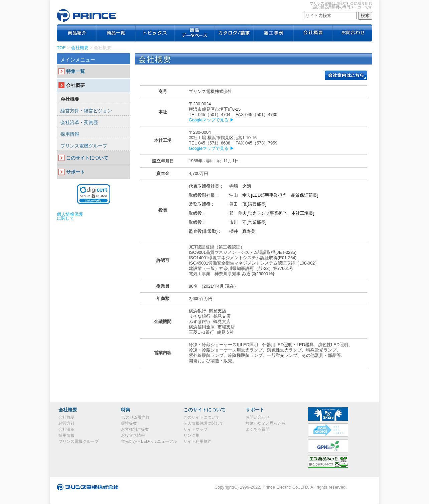Click footer link 採用情報
429x504 pixels.
66,435
